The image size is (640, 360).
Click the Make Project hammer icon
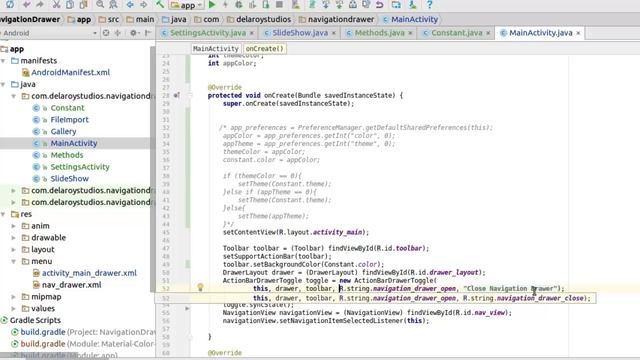(160, 4)
